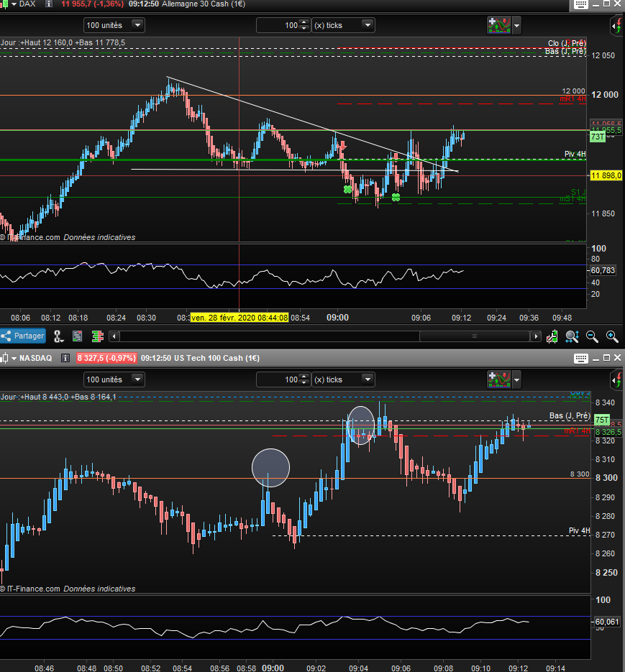Viewport: 625px width, 672px height.
Task: Click the zoom out magnifier on DAX chart
Action: click(592, 336)
